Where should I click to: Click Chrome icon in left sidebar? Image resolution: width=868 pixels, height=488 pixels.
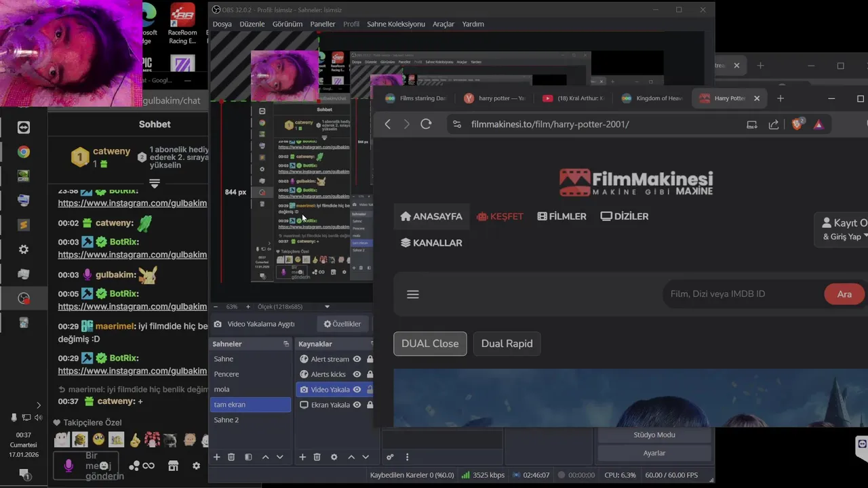(24, 152)
